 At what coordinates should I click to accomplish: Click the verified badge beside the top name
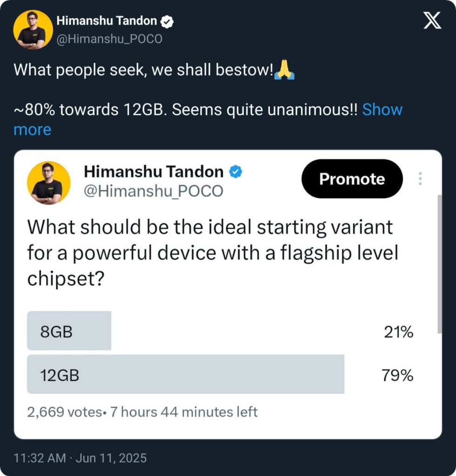pos(167,21)
